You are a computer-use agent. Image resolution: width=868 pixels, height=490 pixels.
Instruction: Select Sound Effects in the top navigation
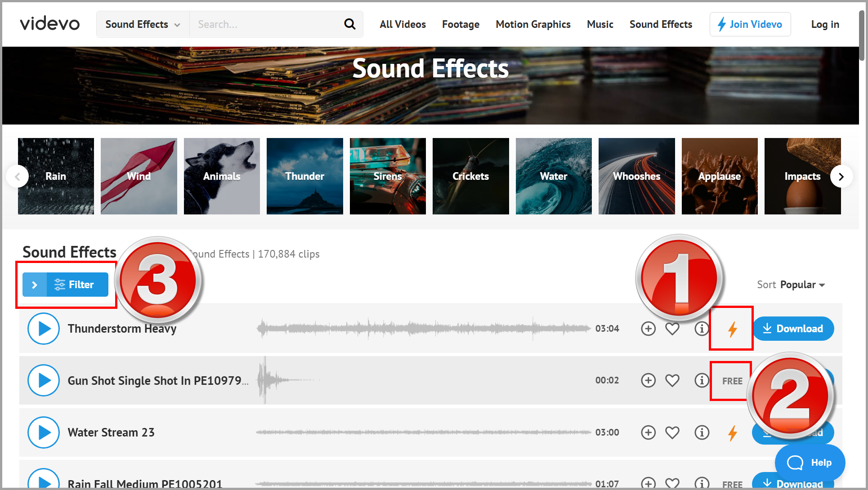[x=661, y=24]
